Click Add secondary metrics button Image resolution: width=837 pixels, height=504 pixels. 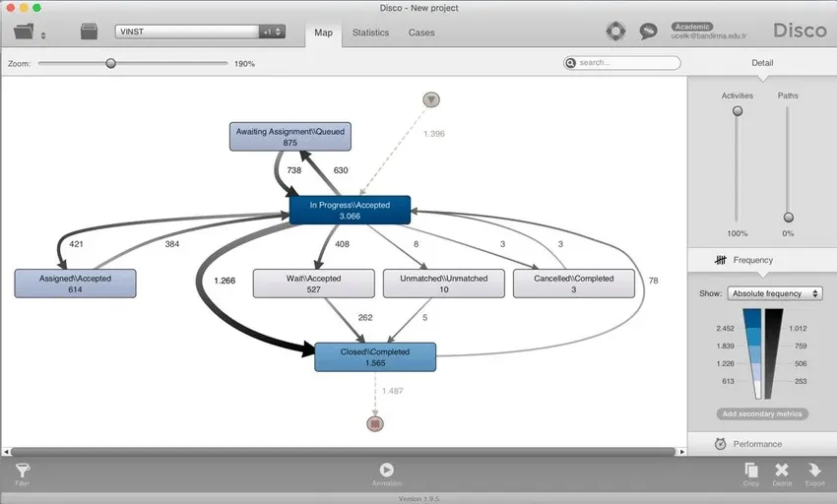762,414
